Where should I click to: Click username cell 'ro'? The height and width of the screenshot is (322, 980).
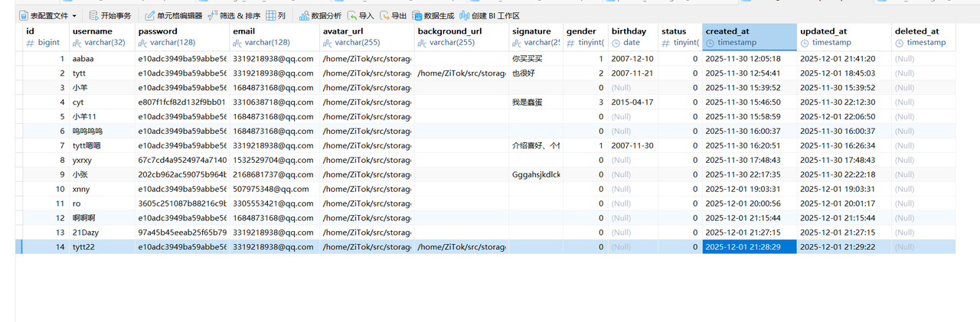[x=102, y=204]
